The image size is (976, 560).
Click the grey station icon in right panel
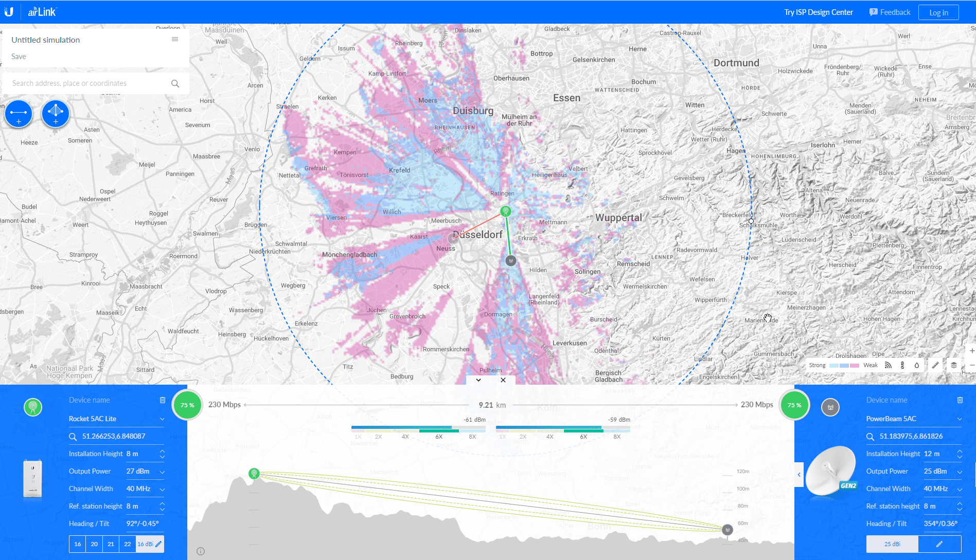point(830,407)
